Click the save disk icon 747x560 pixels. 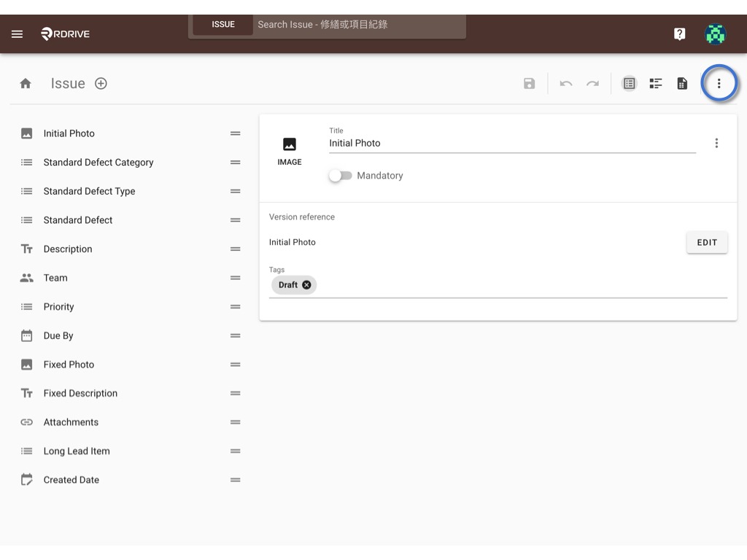(530, 83)
